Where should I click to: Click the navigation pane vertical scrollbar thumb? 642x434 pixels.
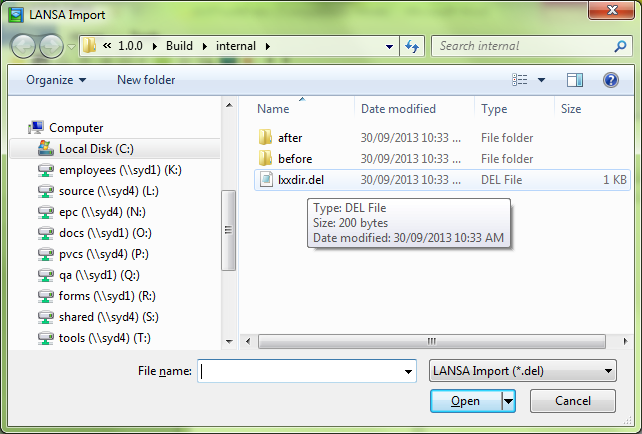tap(228, 230)
